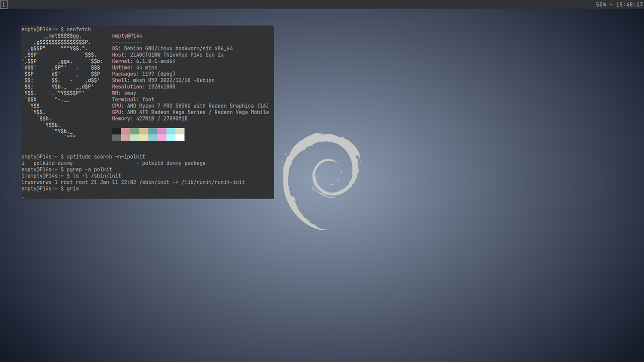Click the clock showing 15:48:17

(x=629, y=5)
